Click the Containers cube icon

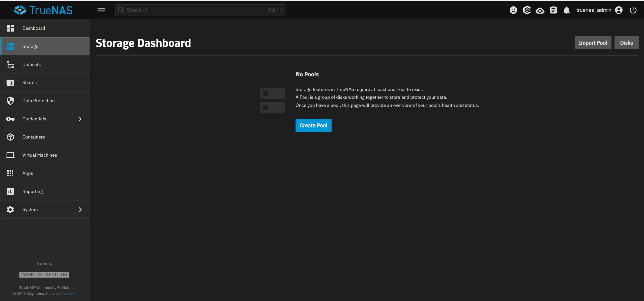click(10, 137)
